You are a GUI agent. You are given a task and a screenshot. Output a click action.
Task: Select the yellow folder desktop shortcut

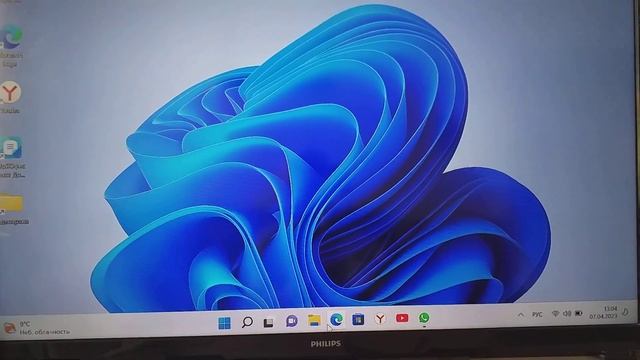13,210
